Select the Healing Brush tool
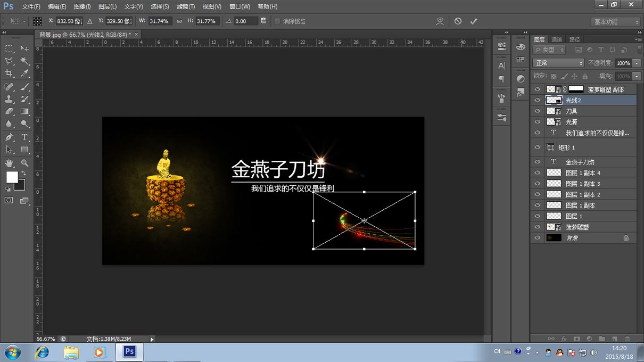644x362 pixels. pos(9,87)
